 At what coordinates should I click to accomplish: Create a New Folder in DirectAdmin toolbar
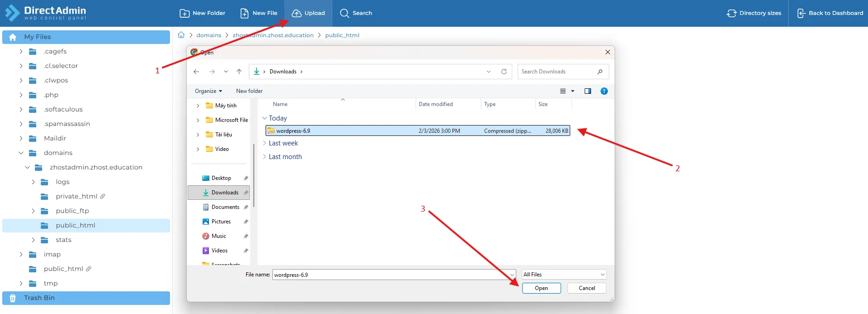203,13
